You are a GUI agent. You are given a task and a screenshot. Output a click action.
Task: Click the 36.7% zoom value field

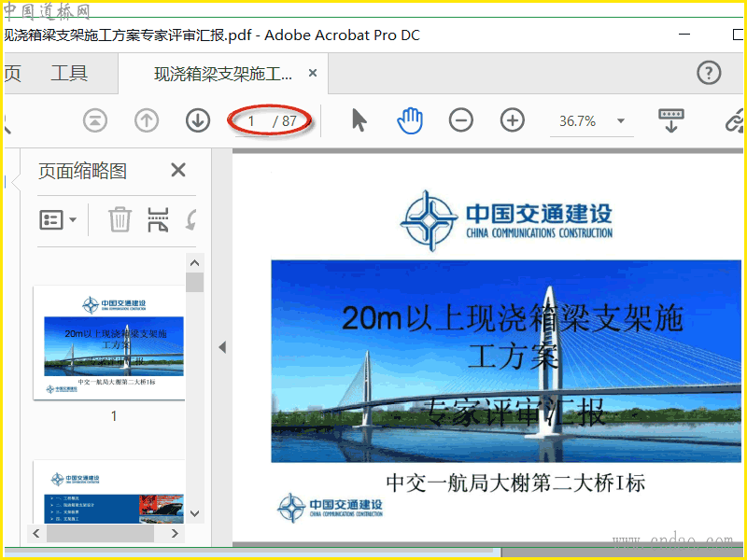(577, 121)
